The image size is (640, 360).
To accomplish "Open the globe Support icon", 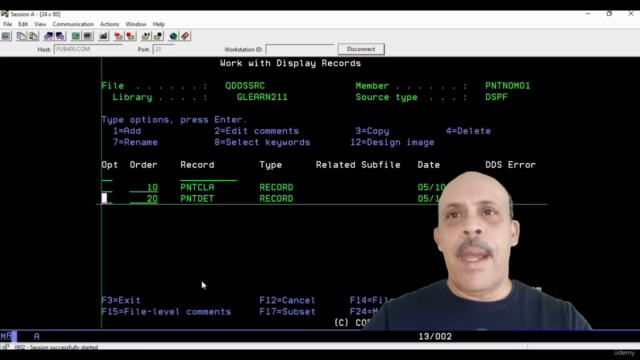I will [173, 36].
